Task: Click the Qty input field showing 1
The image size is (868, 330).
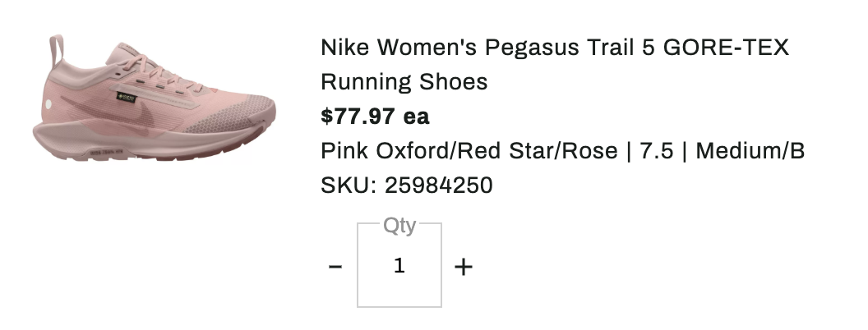Action: pos(399,267)
